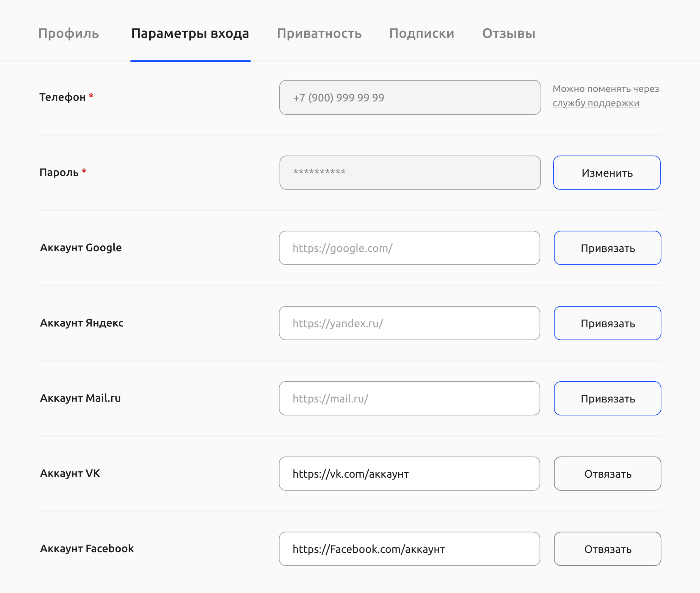Screen dimensions: 700x593
Task: Click the Телефон number field
Action: [x=410, y=97]
